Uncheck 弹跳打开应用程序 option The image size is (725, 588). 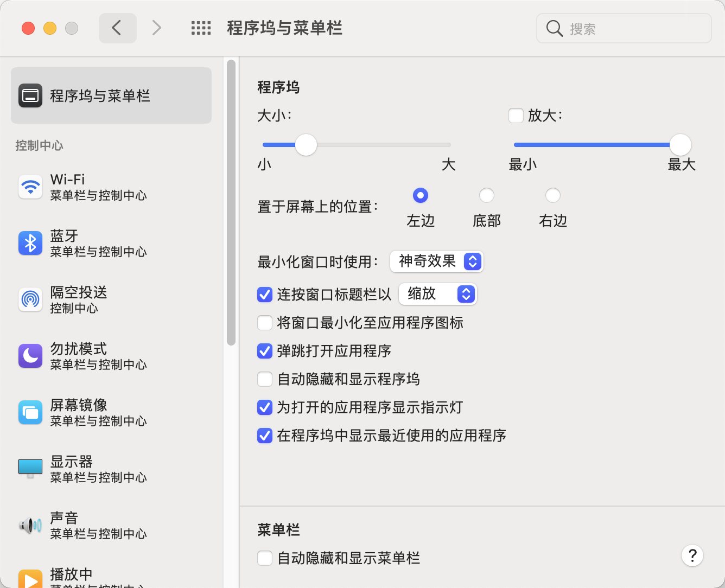(265, 351)
